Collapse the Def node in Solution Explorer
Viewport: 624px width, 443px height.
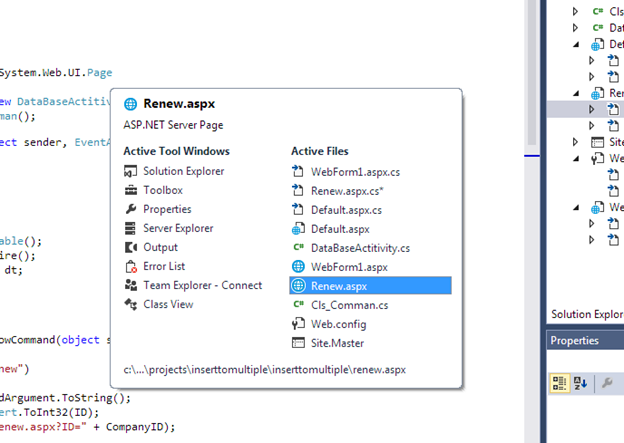point(576,45)
